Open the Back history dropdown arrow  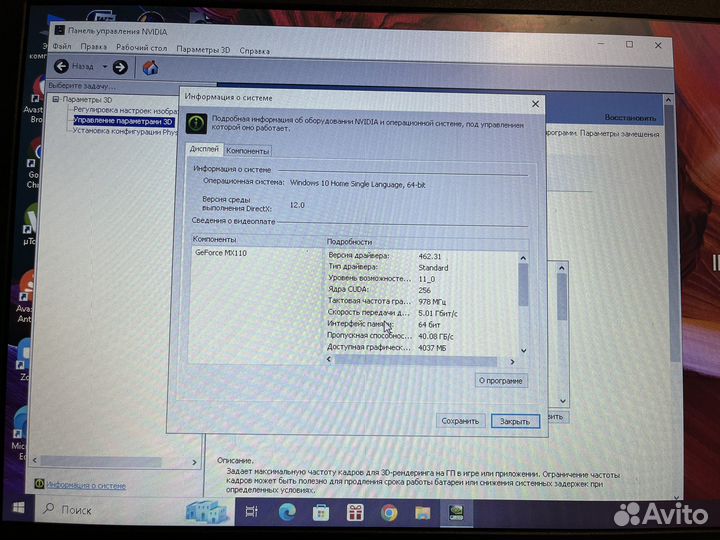pyautogui.click(x=105, y=67)
